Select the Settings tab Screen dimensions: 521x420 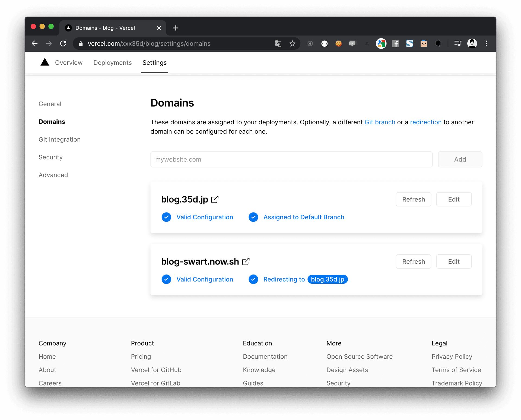coord(155,63)
